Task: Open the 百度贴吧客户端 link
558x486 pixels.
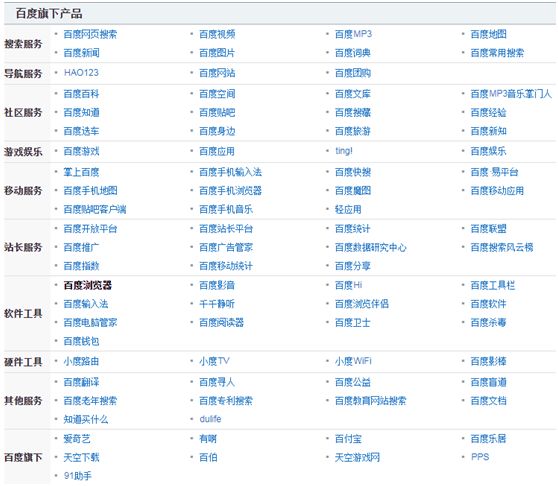Action: pyautogui.click(x=95, y=209)
